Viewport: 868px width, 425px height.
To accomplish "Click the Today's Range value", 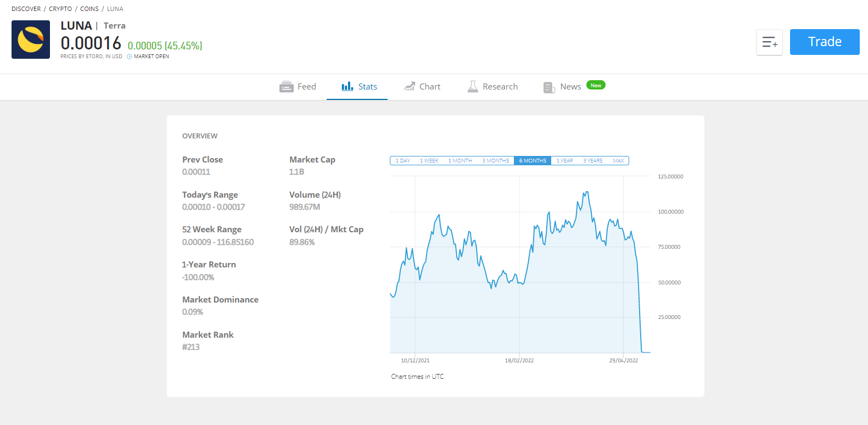I will pyautogui.click(x=214, y=207).
